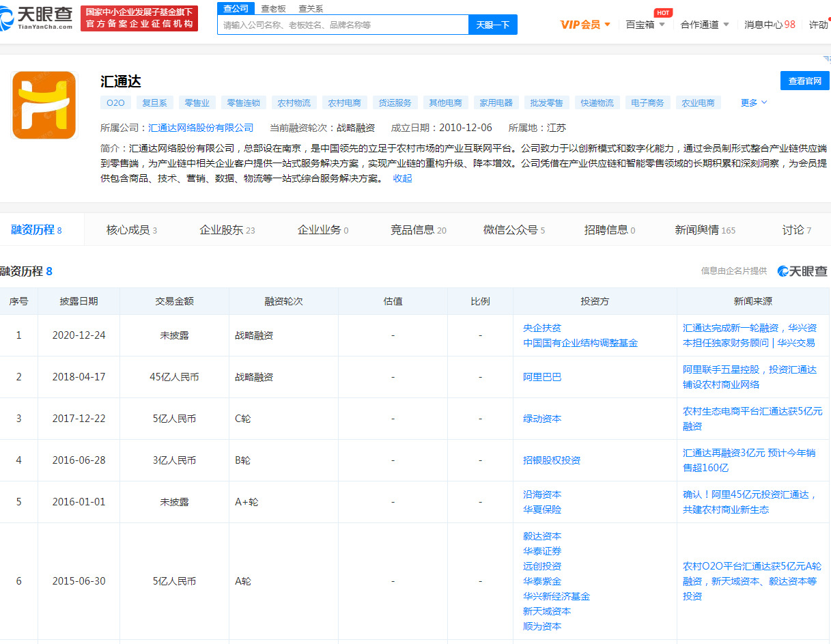Select the 查关系 search tab
Image resolution: width=831 pixels, height=644 pixels.
click(311, 9)
